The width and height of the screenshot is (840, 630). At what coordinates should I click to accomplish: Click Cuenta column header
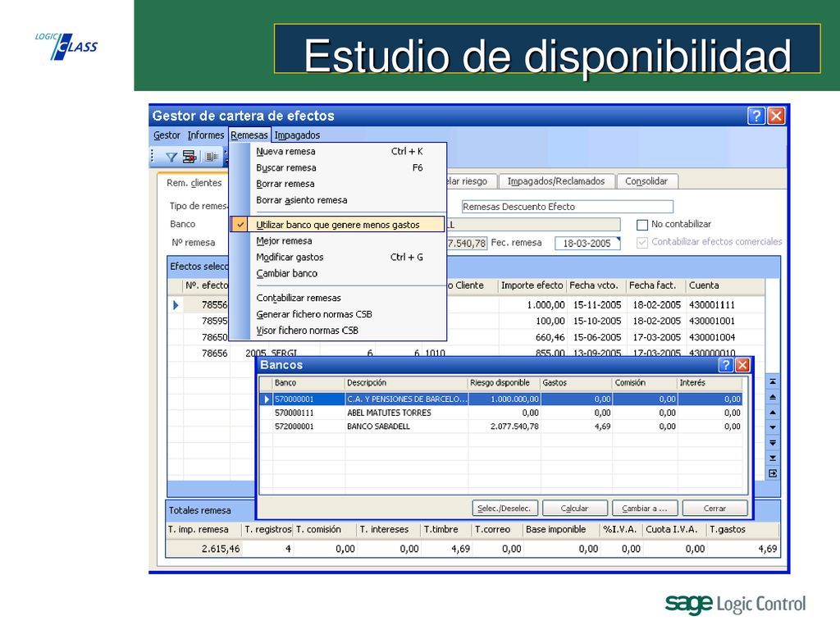tap(725, 285)
